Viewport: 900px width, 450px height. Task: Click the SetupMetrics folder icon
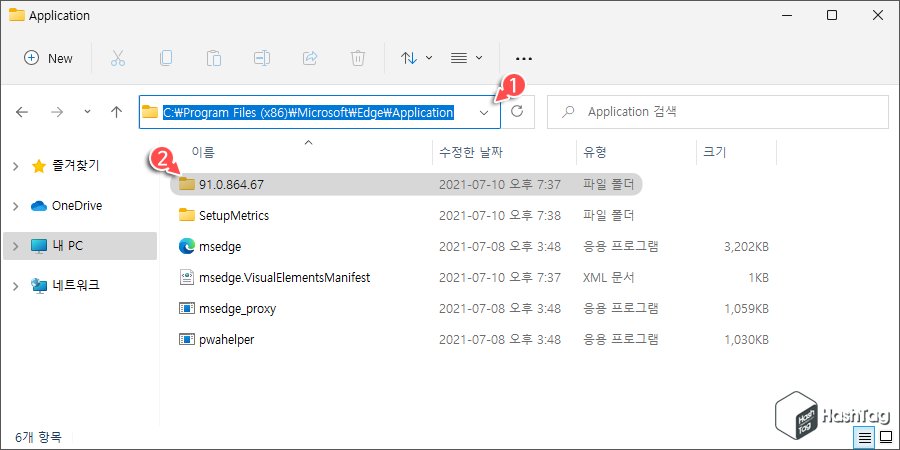(187, 215)
